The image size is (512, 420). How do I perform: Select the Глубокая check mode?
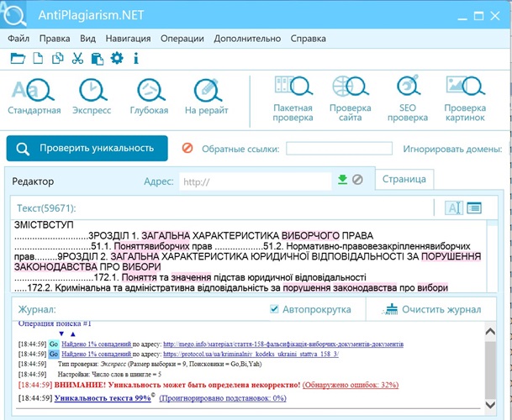pyautogui.click(x=149, y=97)
